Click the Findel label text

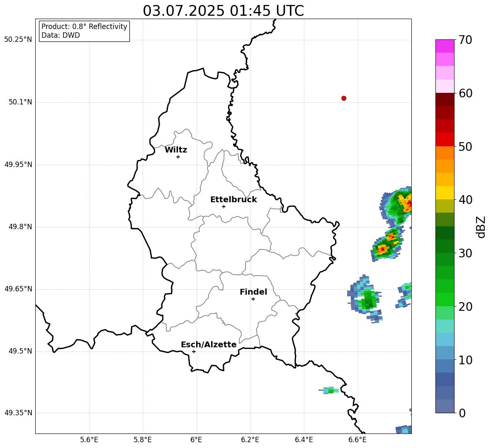pyautogui.click(x=253, y=292)
